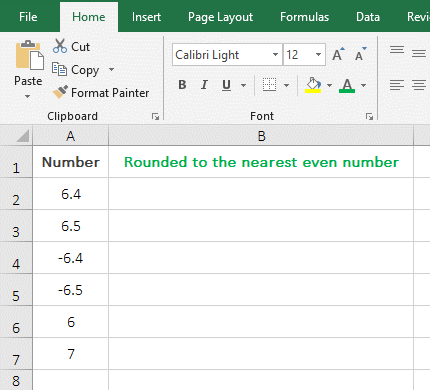The height and width of the screenshot is (390, 430).
Task: Select row 2 header
Action: coord(16,194)
